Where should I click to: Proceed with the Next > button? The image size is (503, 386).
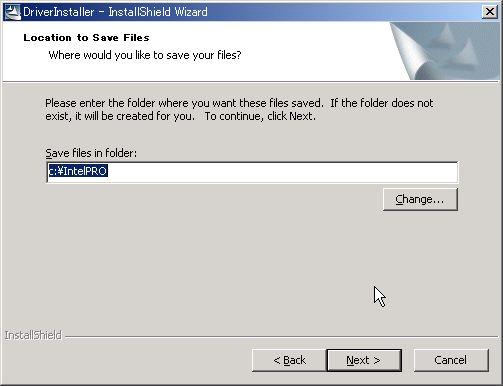364,360
